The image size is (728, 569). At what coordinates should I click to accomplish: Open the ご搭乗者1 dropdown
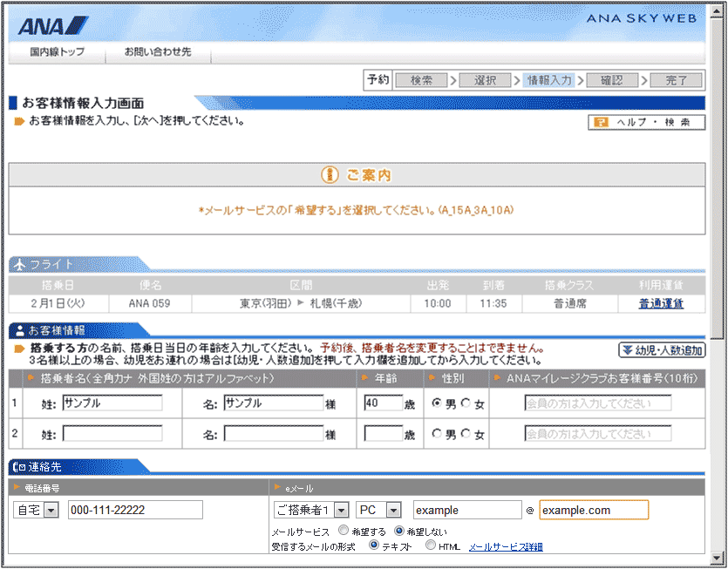click(341, 511)
